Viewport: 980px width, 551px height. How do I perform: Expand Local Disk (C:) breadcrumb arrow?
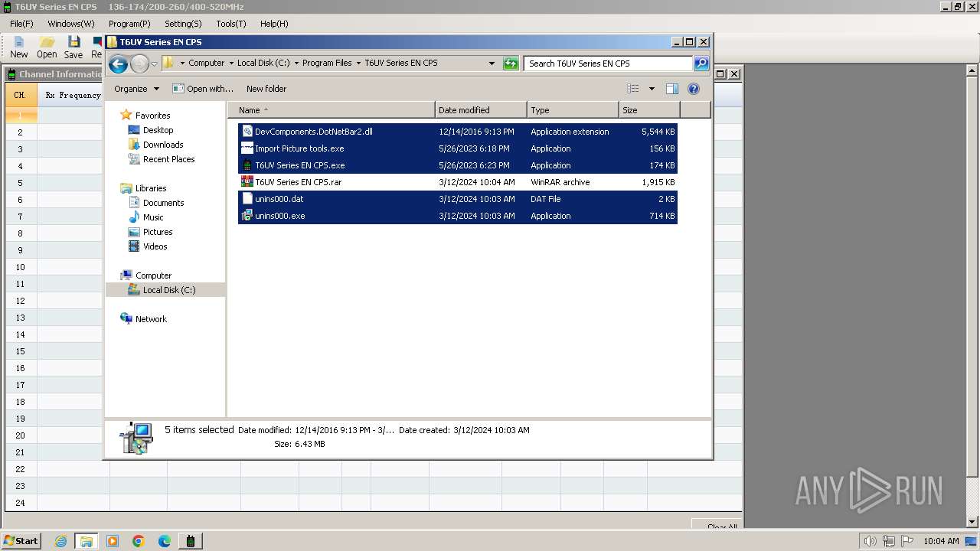coord(296,64)
